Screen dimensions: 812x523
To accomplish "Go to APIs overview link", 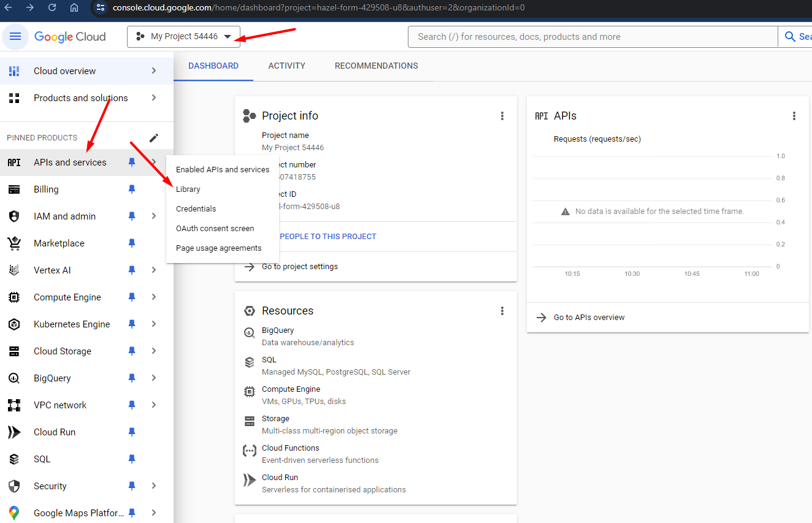I will (589, 318).
